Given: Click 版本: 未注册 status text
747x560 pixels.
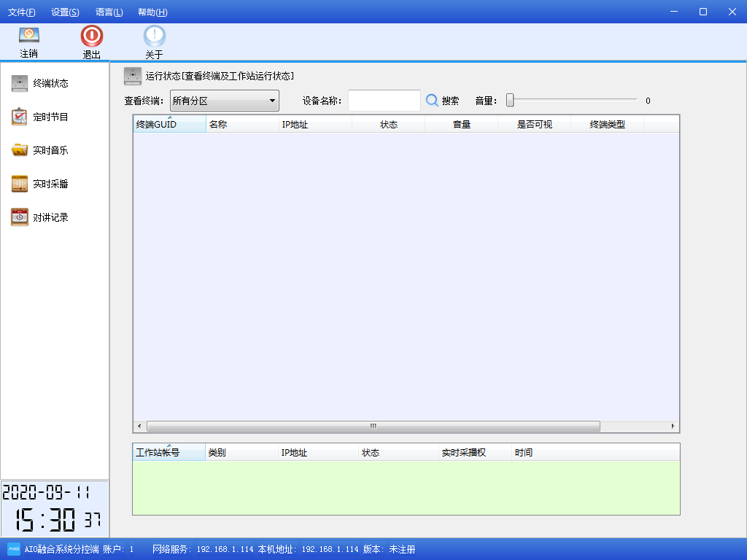Looking at the screenshot, I should click(x=390, y=550).
